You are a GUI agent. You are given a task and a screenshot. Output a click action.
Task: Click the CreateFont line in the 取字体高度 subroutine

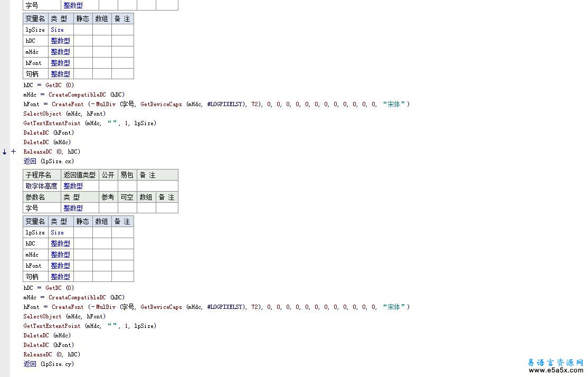pos(216,307)
